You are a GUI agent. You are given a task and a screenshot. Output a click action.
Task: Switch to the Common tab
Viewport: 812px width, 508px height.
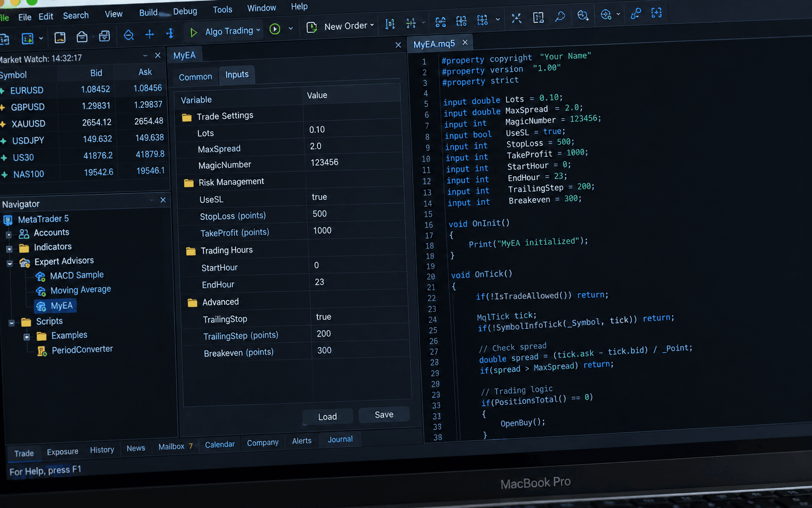[x=196, y=77]
